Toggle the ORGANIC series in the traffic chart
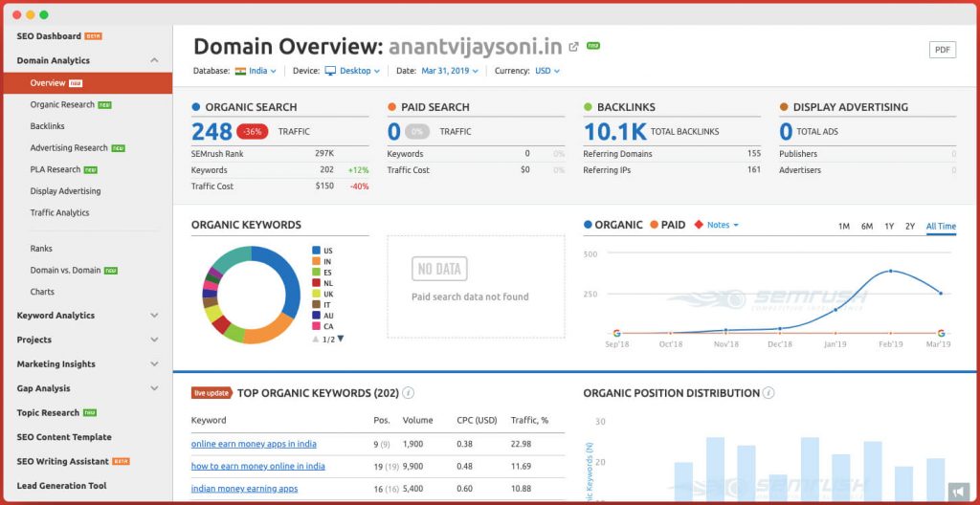The image size is (980, 505). tap(612, 225)
